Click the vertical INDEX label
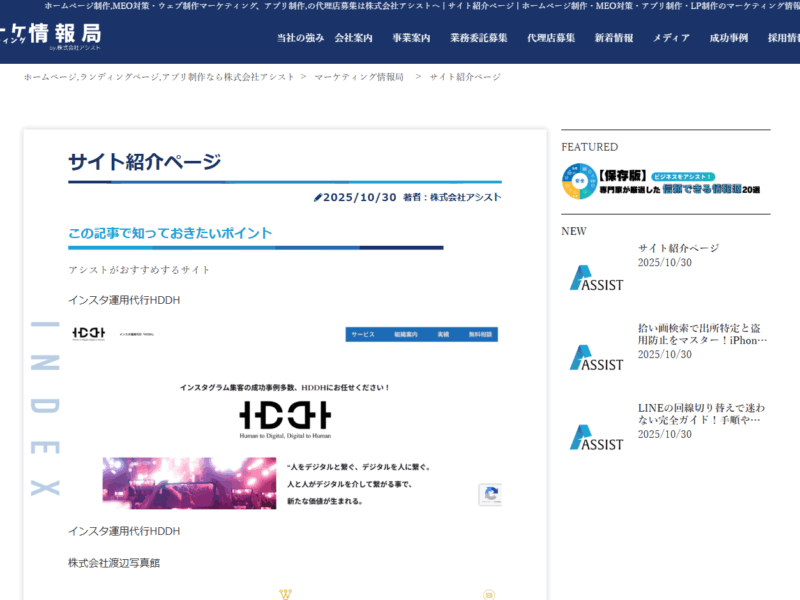 pos(45,408)
